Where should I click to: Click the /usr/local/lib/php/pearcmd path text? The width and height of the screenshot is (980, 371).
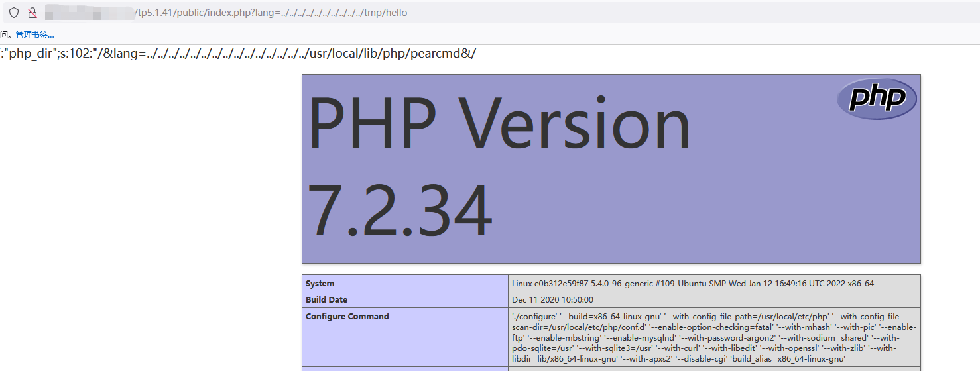384,54
